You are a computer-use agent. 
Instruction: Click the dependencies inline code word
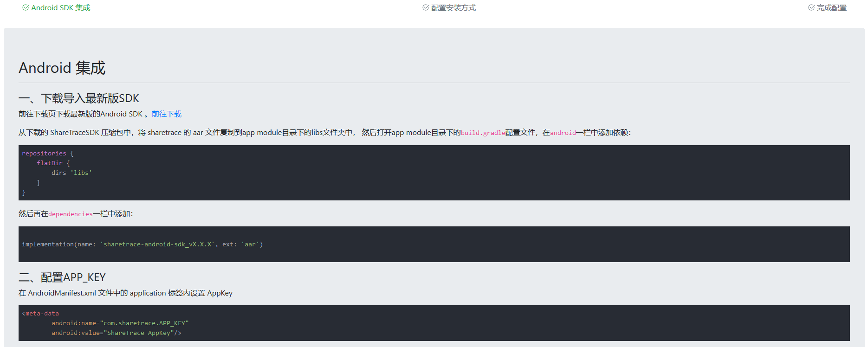[x=71, y=214]
